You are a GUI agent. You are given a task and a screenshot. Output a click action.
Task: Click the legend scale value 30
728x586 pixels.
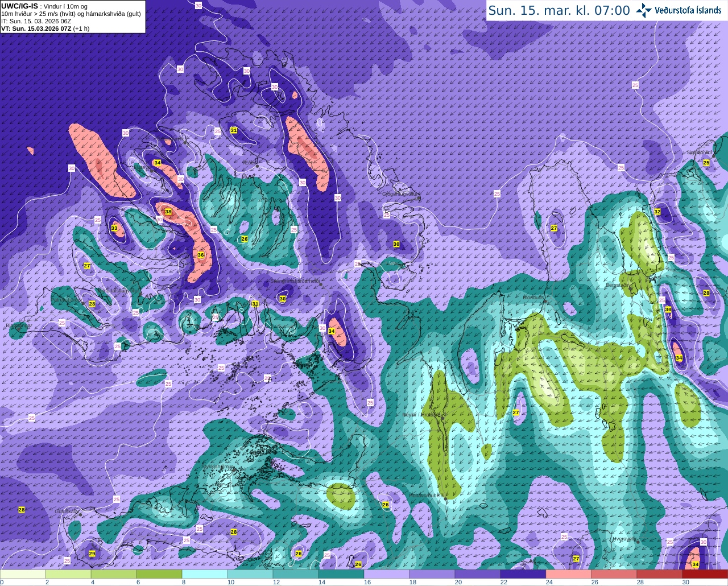[686, 582]
